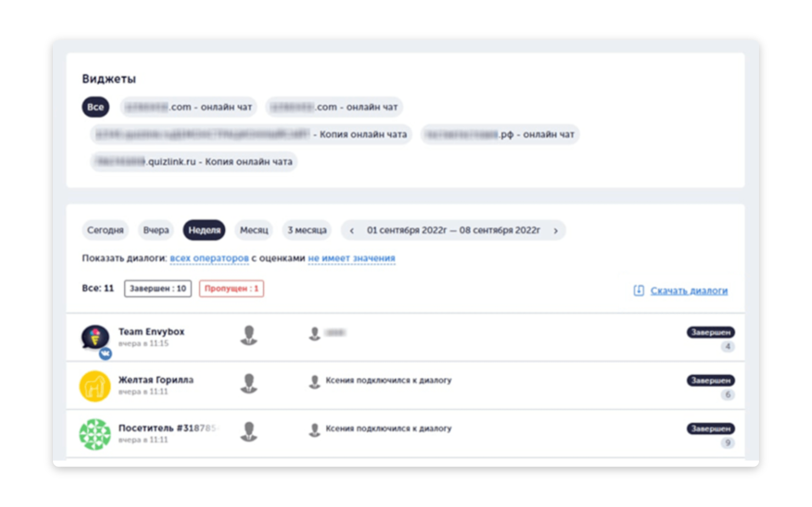Open the date range picker 01 сентября 2022г
Screen dimensions: 812x507
click(x=453, y=231)
